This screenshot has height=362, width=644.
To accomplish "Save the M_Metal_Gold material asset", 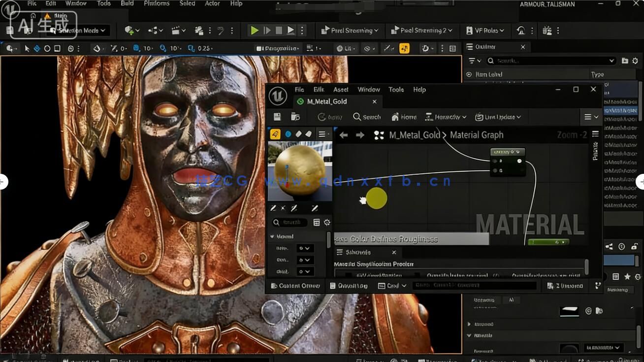I will coord(277,117).
